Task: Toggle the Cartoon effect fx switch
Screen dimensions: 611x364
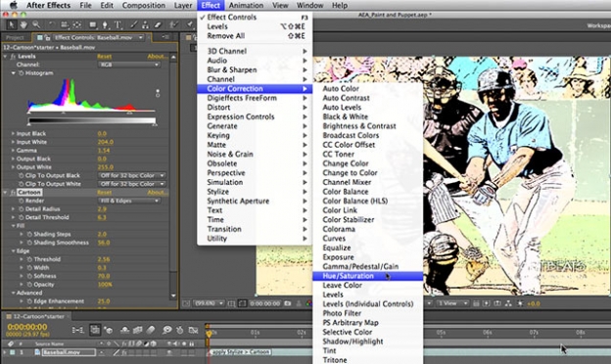Action: pyautogui.click(x=13, y=193)
